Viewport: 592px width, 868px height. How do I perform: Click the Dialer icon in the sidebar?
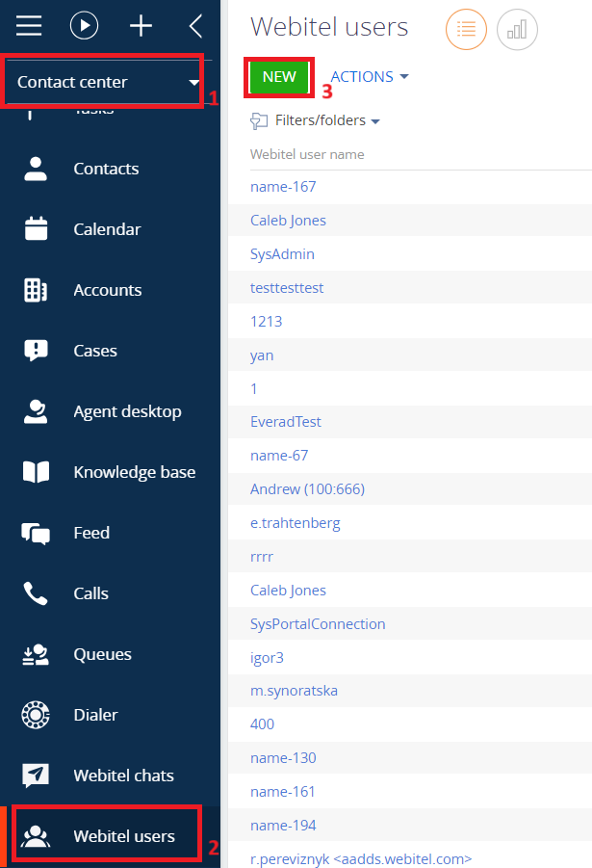(x=36, y=715)
